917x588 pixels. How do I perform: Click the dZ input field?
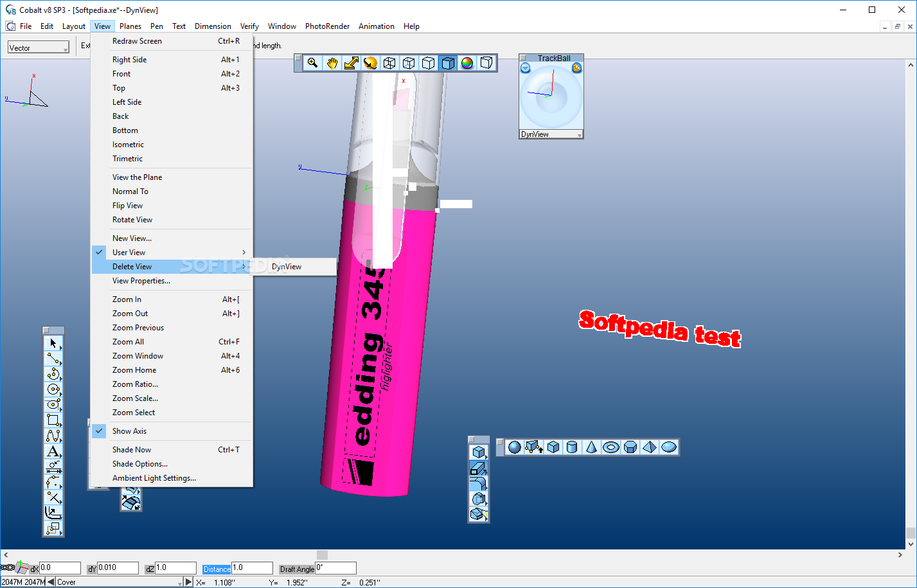point(175,568)
